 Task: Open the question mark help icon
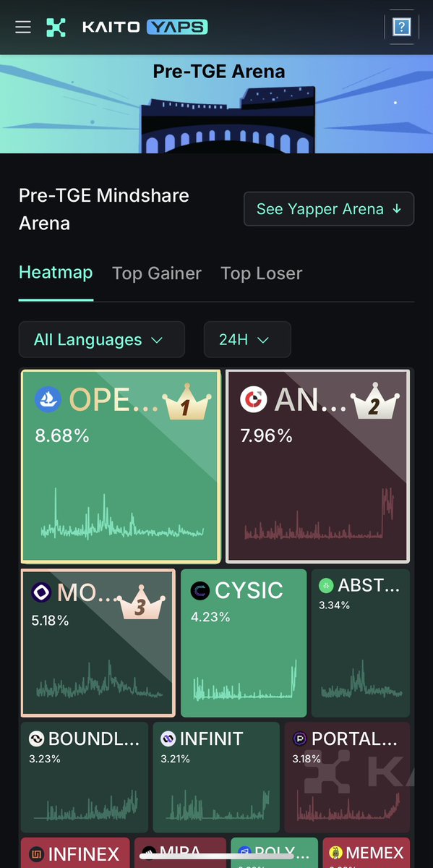pyautogui.click(x=401, y=27)
